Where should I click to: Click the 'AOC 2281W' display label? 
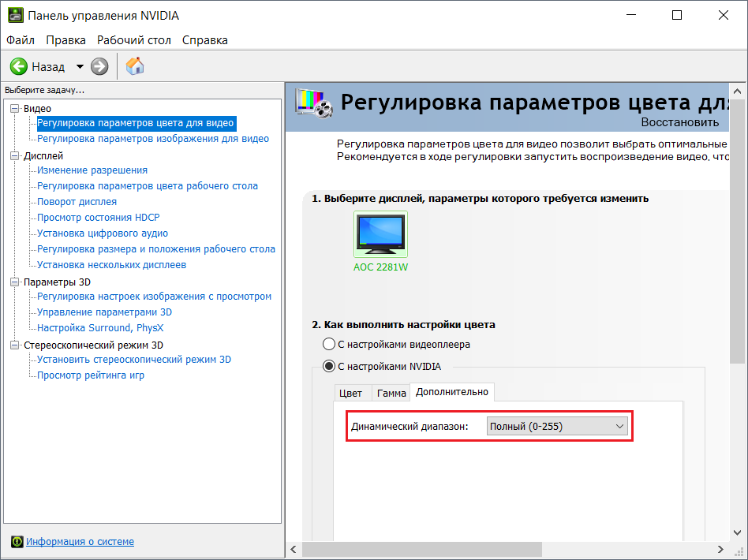[380, 267]
